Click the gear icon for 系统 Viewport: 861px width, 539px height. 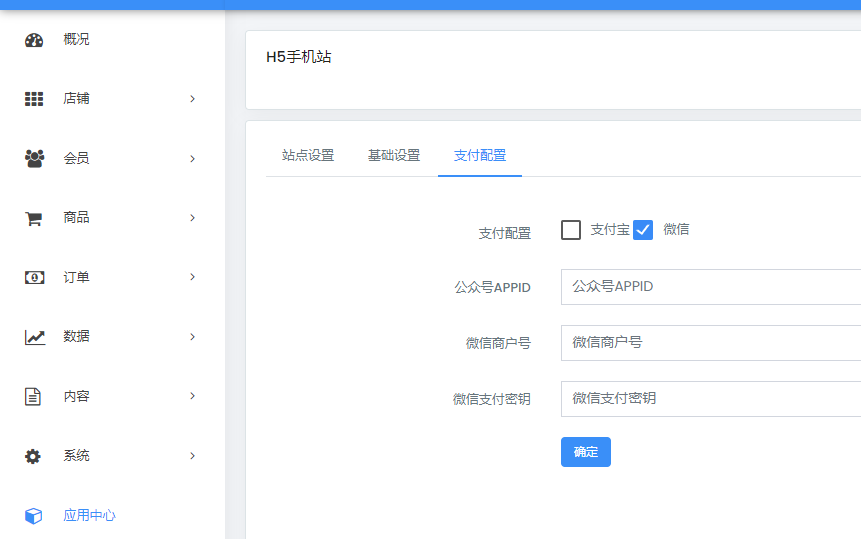34,456
